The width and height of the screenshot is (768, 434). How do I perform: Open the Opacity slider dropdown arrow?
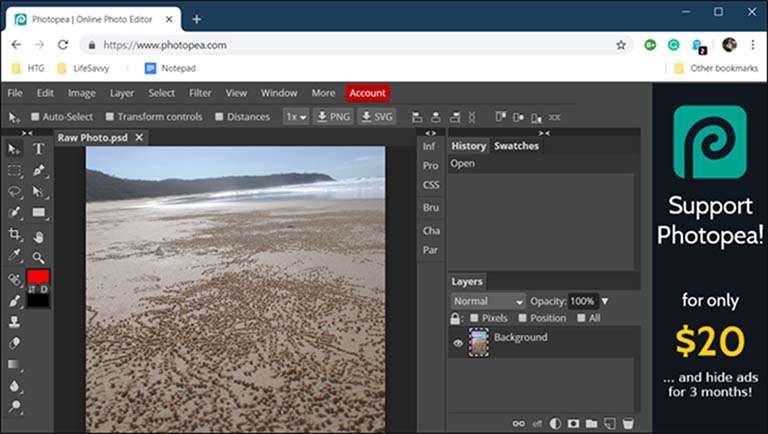pos(605,301)
